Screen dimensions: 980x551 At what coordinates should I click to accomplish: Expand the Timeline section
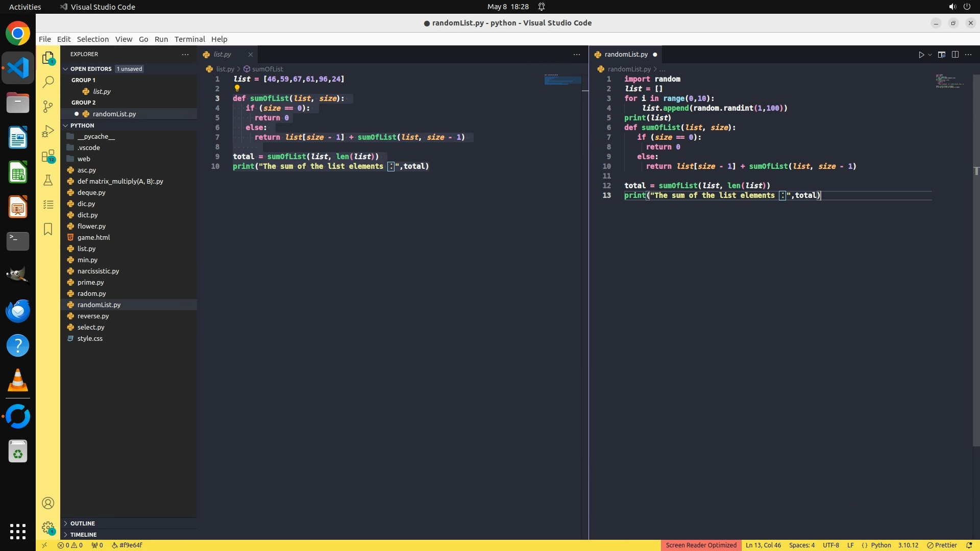click(83, 535)
